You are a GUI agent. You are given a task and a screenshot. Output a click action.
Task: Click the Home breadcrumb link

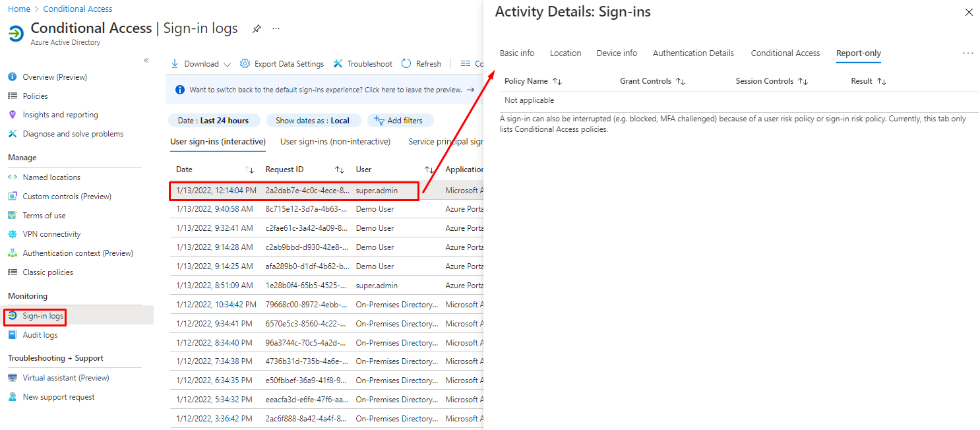pyautogui.click(x=19, y=9)
